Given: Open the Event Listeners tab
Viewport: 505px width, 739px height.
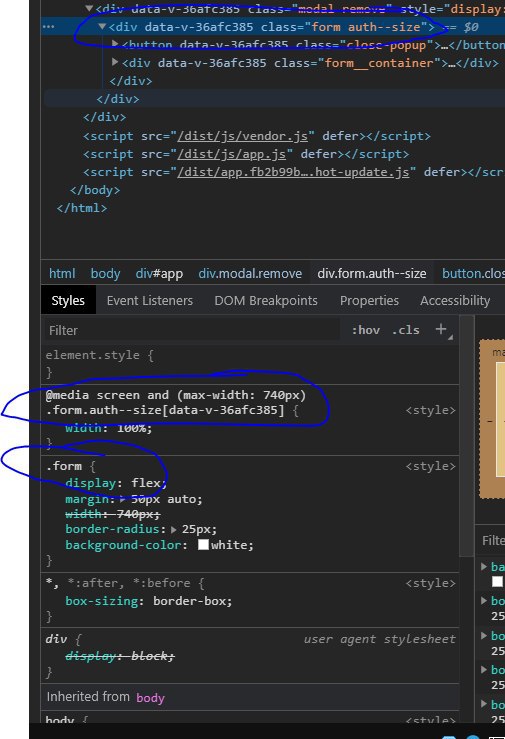Looking at the screenshot, I should [x=150, y=301].
